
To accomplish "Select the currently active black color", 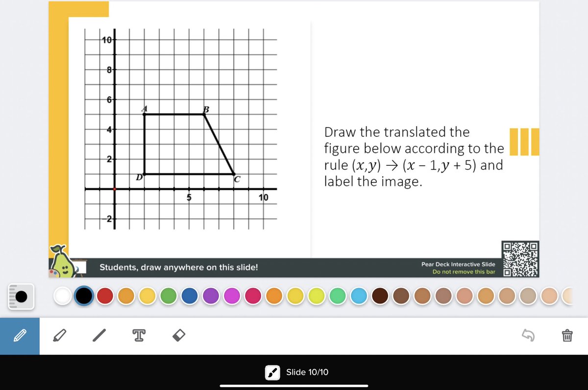I will [x=83, y=296].
